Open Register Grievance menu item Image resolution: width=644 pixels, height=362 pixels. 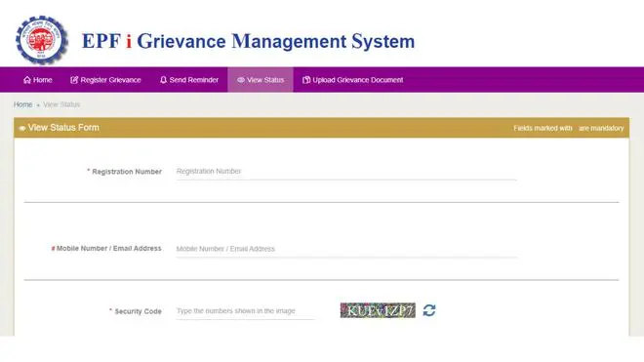pos(105,80)
